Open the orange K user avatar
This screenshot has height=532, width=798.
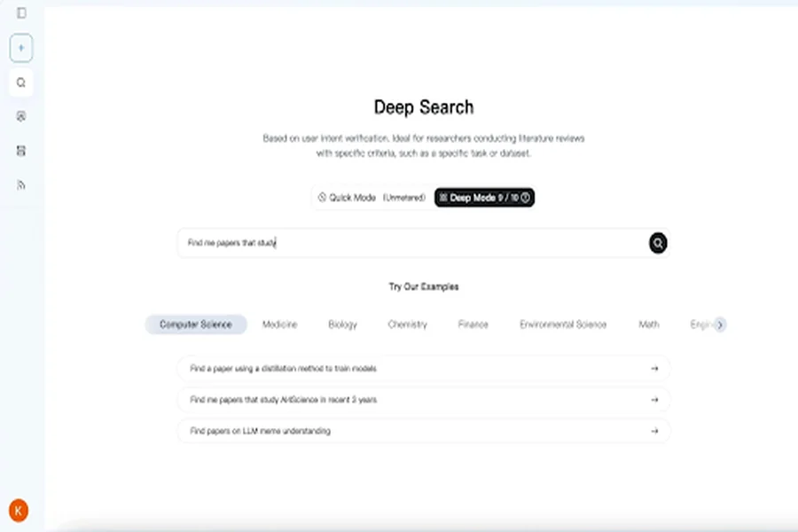point(19,511)
